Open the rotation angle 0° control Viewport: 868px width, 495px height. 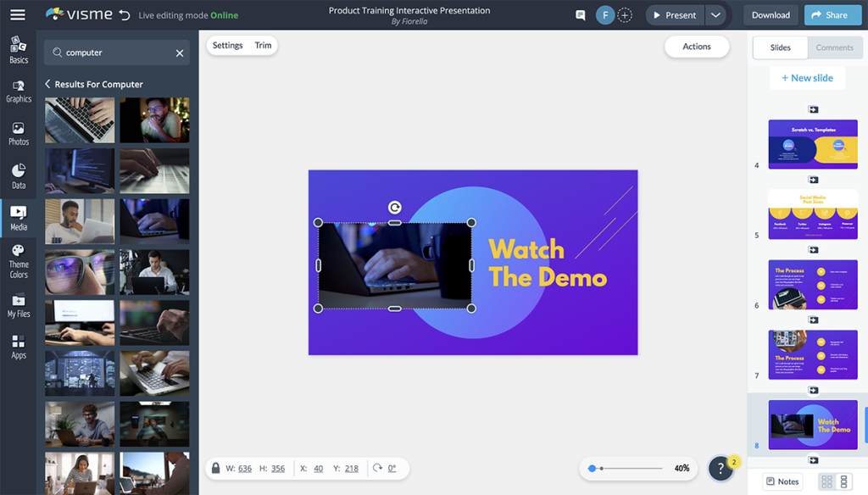390,468
